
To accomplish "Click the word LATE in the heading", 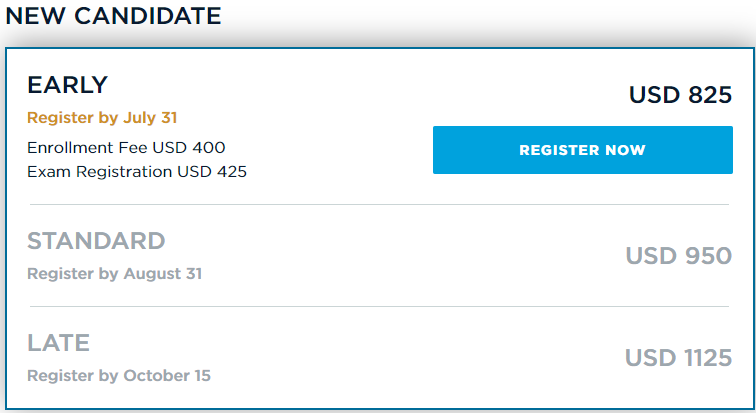I will pos(58,343).
